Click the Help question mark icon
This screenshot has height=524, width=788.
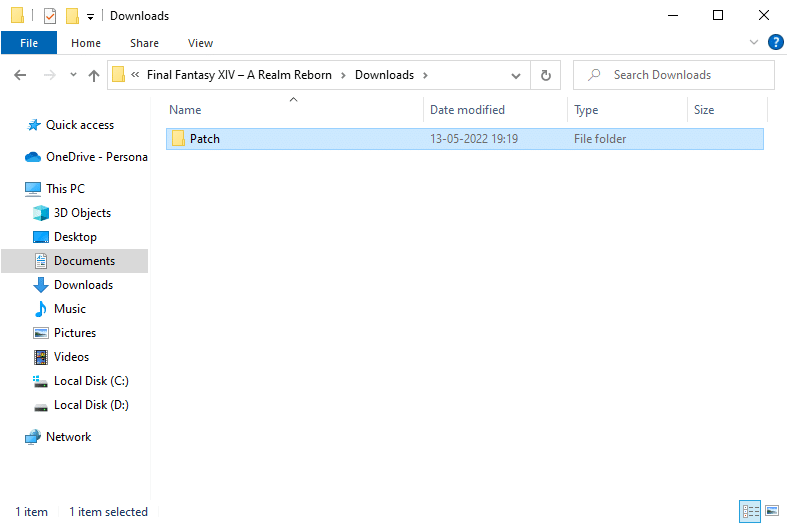point(775,42)
